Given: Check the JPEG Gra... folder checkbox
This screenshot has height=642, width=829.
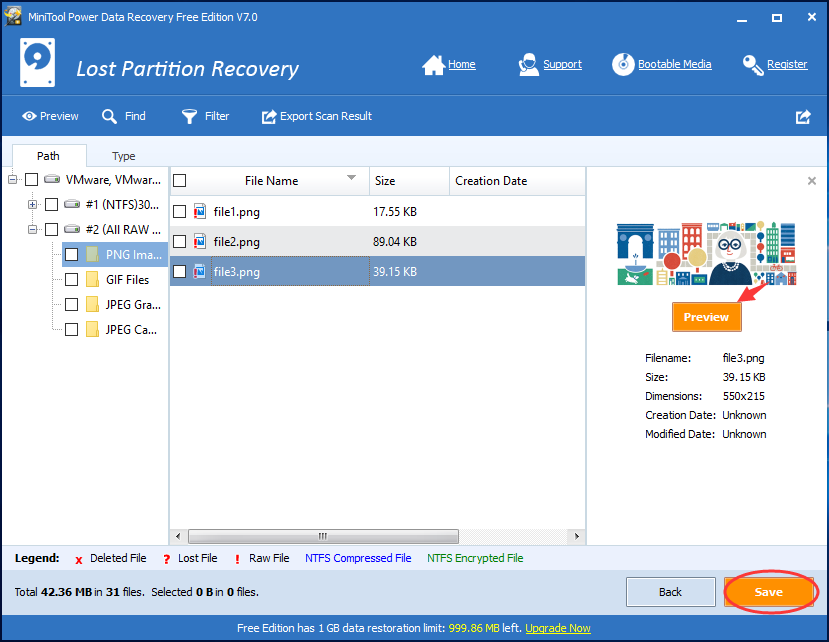Looking at the screenshot, I should (x=71, y=304).
